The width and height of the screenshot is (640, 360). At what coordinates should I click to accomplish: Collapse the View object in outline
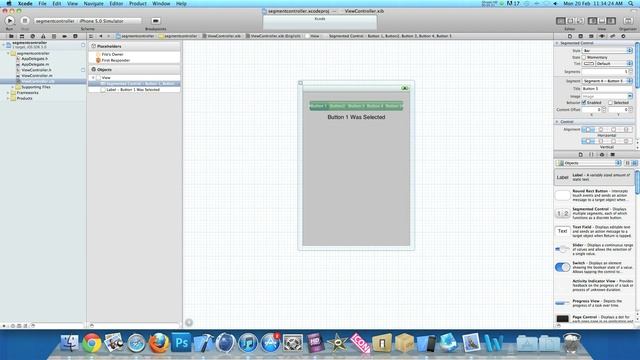(93, 78)
